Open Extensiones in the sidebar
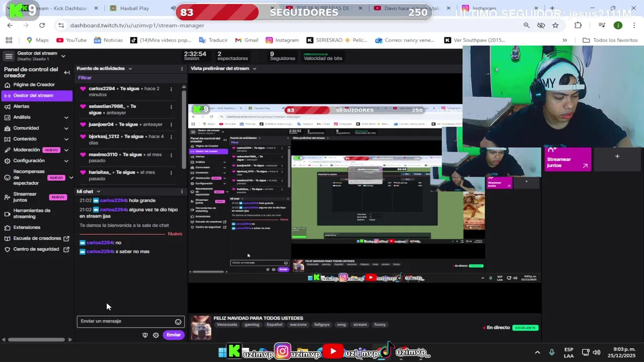The height and width of the screenshot is (362, 644). 27,227
